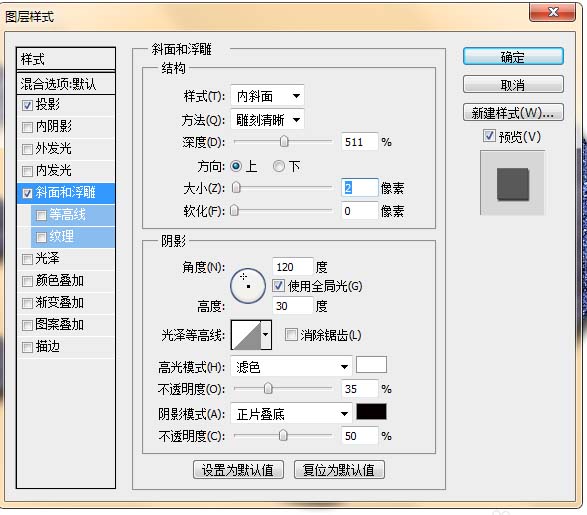The height and width of the screenshot is (515, 587).
Task: Enable the 渐变叠加 gradient overlay checkbox
Action: pyautogui.click(x=27, y=303)
